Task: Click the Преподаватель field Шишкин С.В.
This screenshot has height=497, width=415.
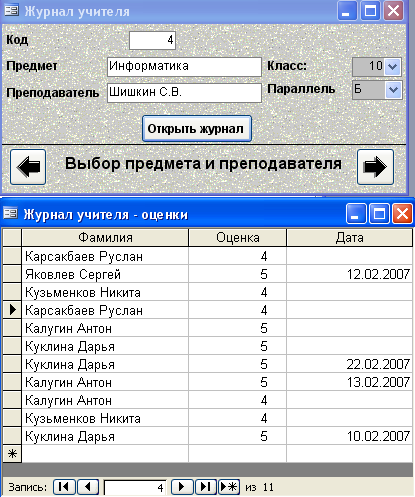Action: (184, 92)
